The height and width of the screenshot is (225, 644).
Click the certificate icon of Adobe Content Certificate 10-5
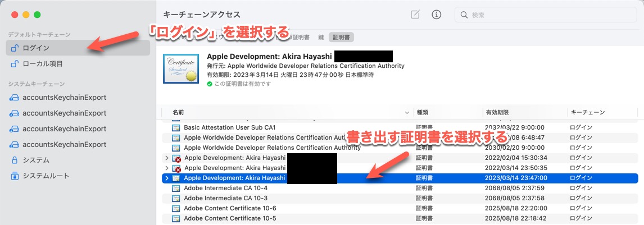176,218
